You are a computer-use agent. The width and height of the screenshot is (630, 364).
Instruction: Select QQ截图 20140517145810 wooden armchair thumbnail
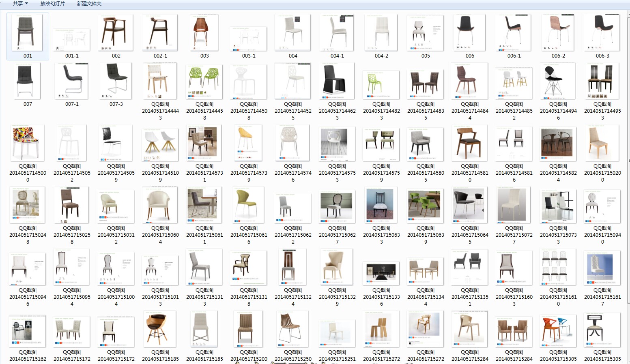tap(470, 143)
